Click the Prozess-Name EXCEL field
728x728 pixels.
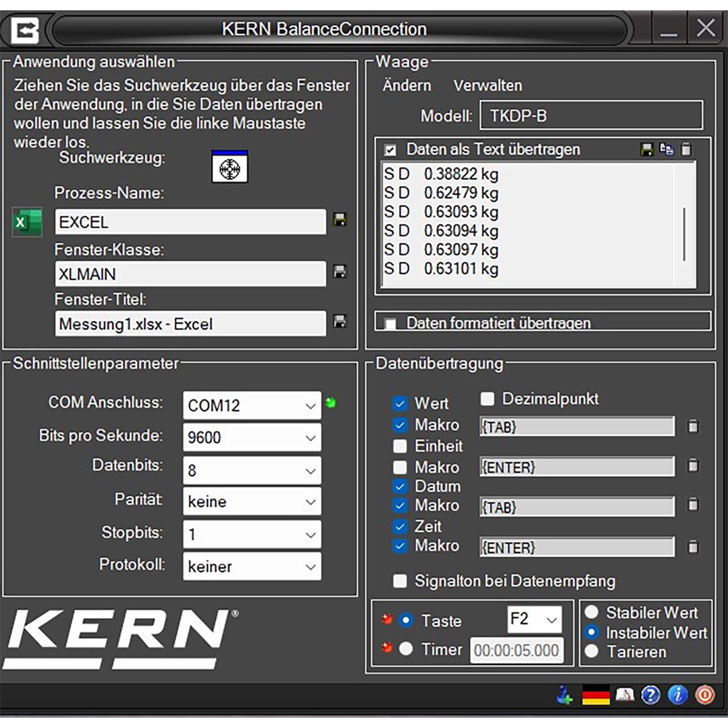(x=190, y=222)
